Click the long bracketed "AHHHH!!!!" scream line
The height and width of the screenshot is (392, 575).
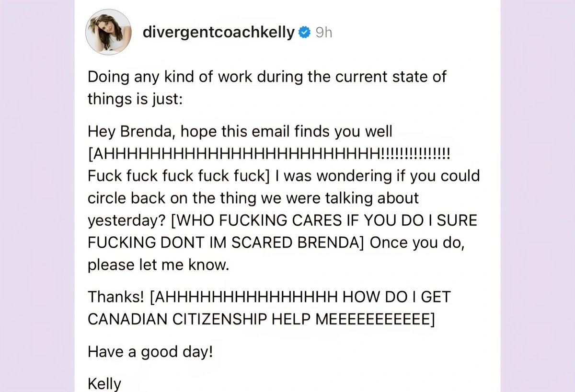coord(269,154)
